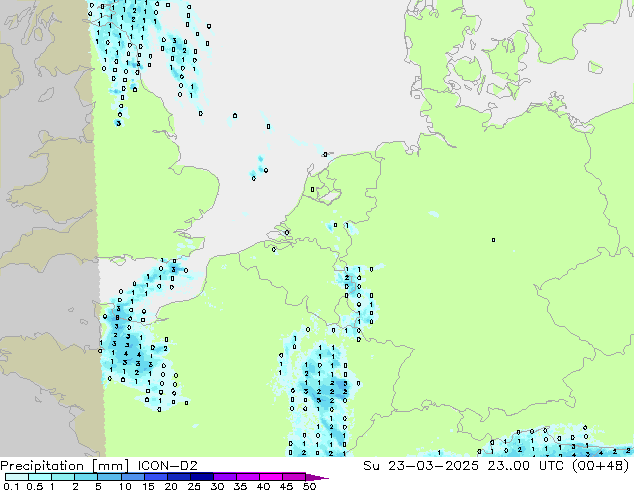The height and width of the screenshot is (490, 634).
Task: Click the '25' legend scale value
Action: [194, 486]
